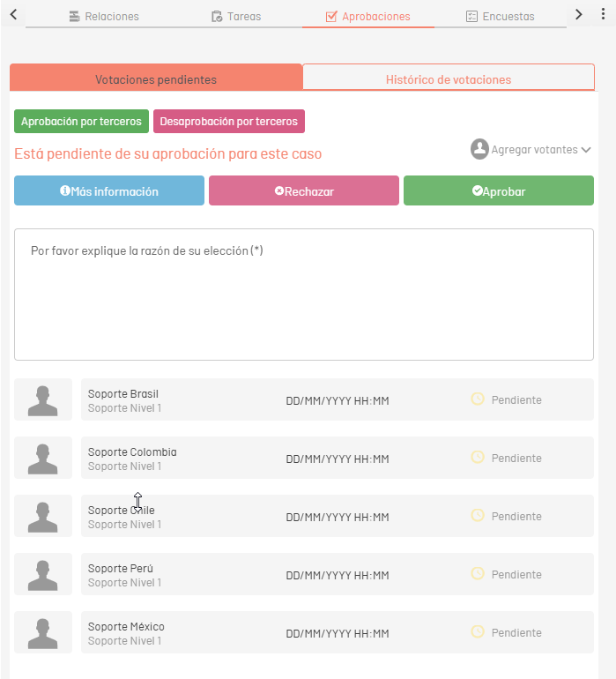Click the Aprobar button
The image size is (616, 679).
pyautogui.click(x=499, y=190)
